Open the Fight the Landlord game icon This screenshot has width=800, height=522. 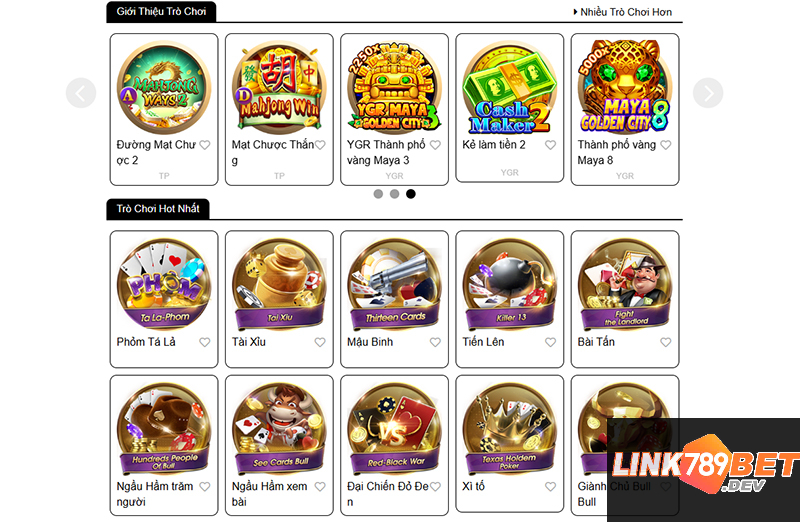[625, 284]
